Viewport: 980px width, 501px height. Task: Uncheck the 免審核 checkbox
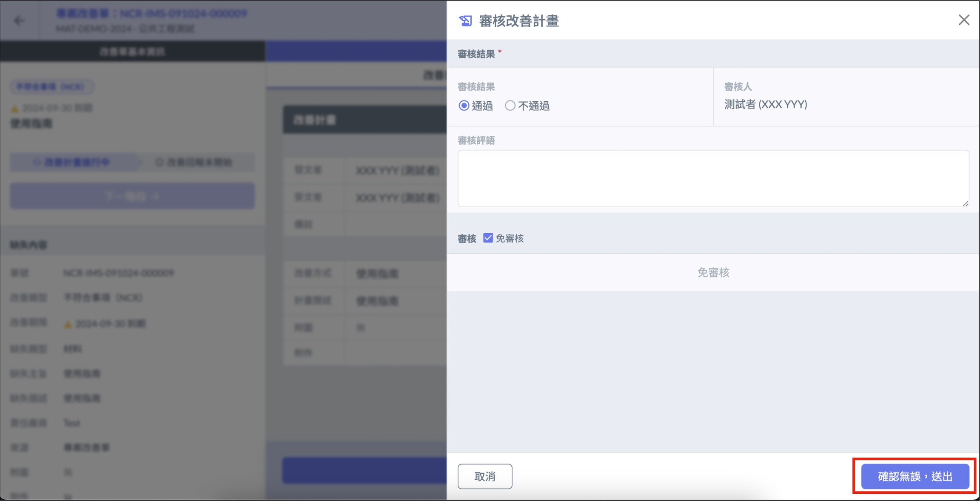(x=488, y=238)
